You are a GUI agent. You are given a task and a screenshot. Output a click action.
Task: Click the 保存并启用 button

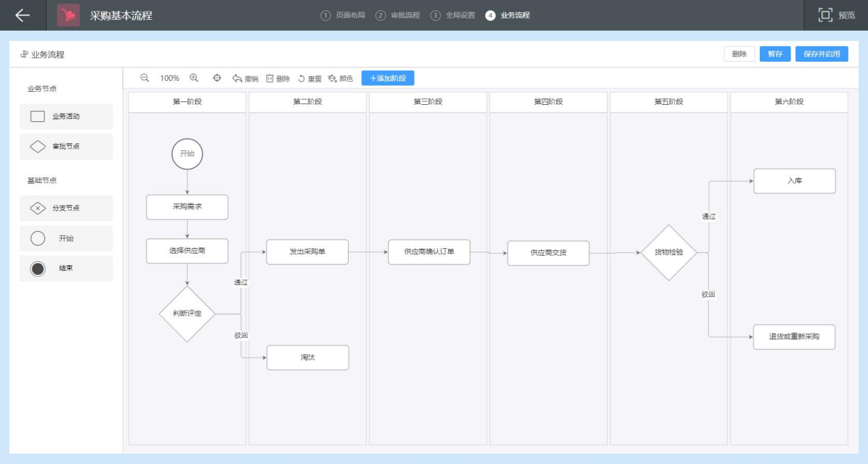point(821,54)
